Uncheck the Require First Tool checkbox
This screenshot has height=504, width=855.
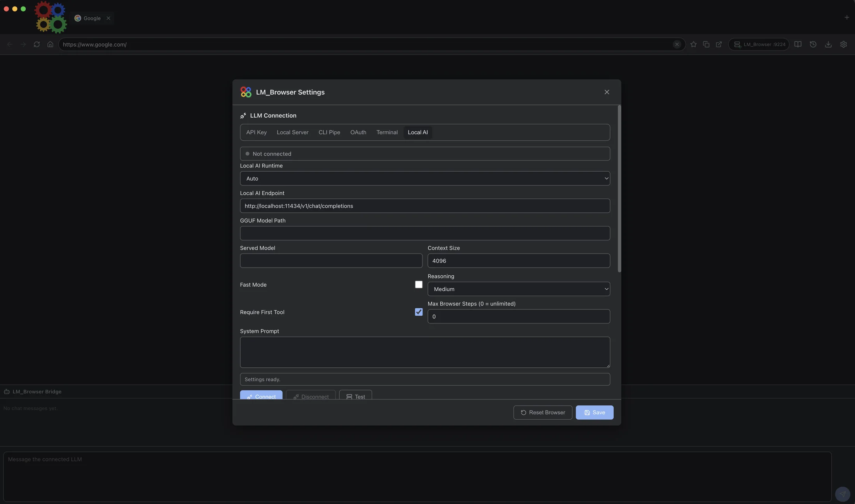pos(419,312)
